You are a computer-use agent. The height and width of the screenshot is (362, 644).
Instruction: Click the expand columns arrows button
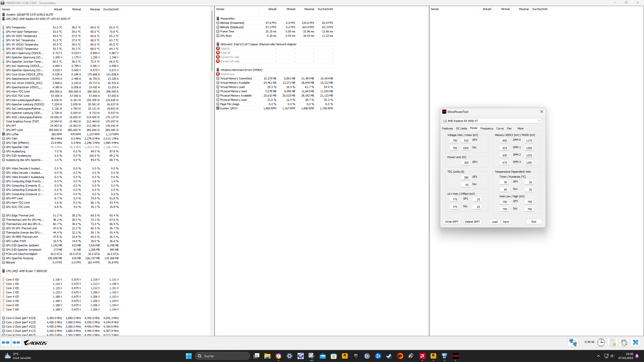[x=6, y=342]
